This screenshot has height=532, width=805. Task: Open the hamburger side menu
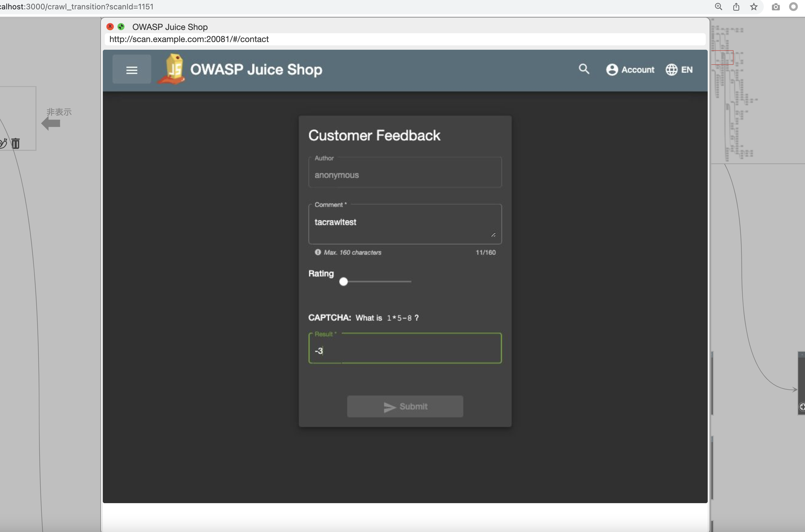pos(132,70)
